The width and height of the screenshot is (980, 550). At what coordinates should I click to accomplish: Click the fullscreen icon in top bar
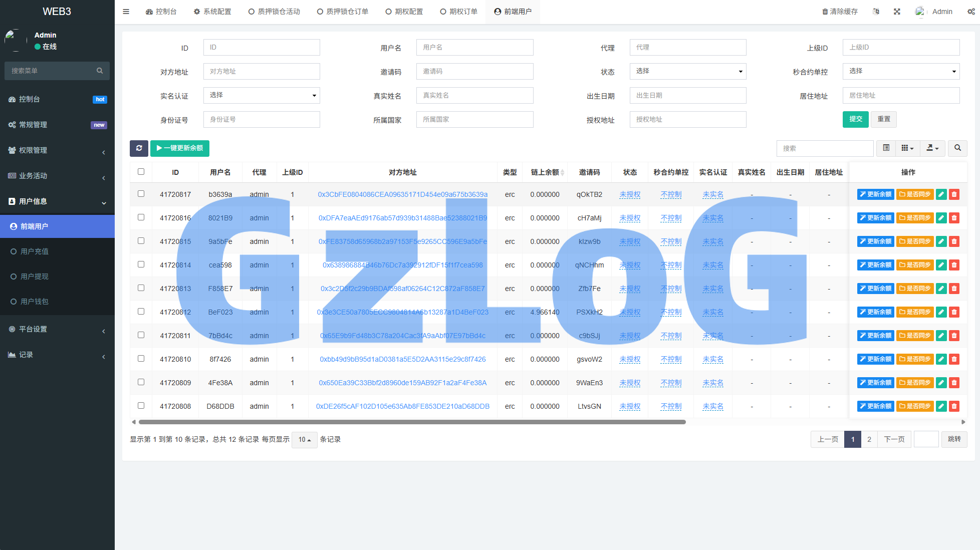[897, 12]
